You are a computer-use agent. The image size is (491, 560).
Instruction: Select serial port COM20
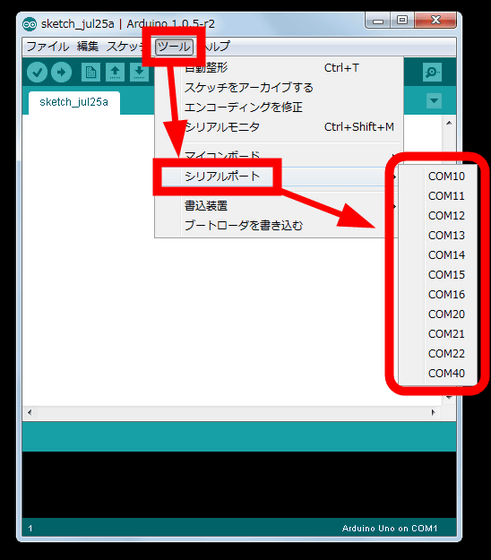pyautogui.click(x=438, y=314)
